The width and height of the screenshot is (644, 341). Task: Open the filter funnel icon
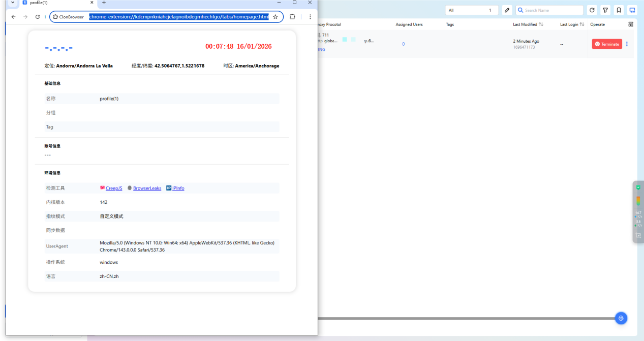point(605,10)
